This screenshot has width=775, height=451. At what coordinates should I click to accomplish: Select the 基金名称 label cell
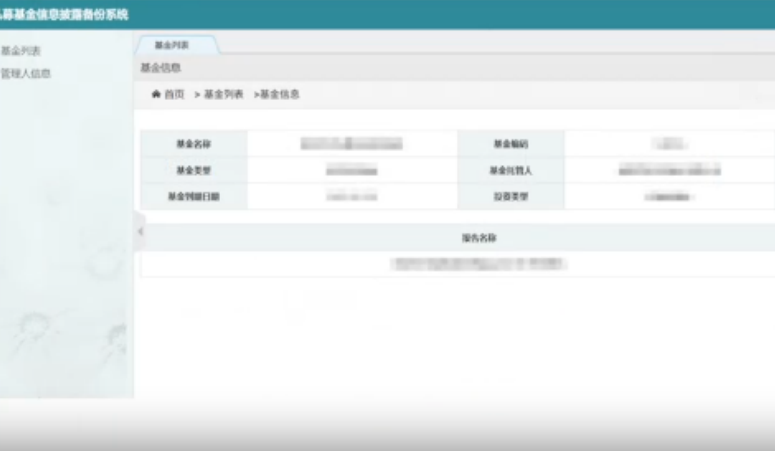click(x=193, y=144)
